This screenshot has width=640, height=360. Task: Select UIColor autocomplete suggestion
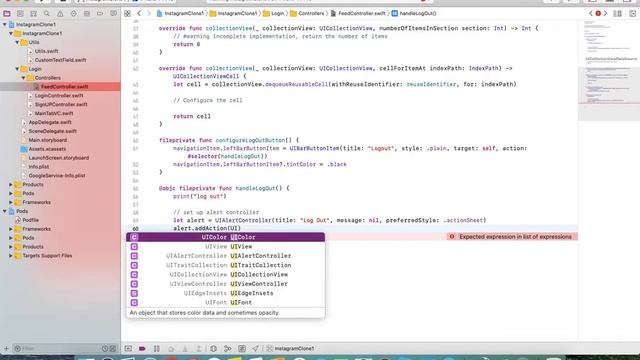coord(225,237)
